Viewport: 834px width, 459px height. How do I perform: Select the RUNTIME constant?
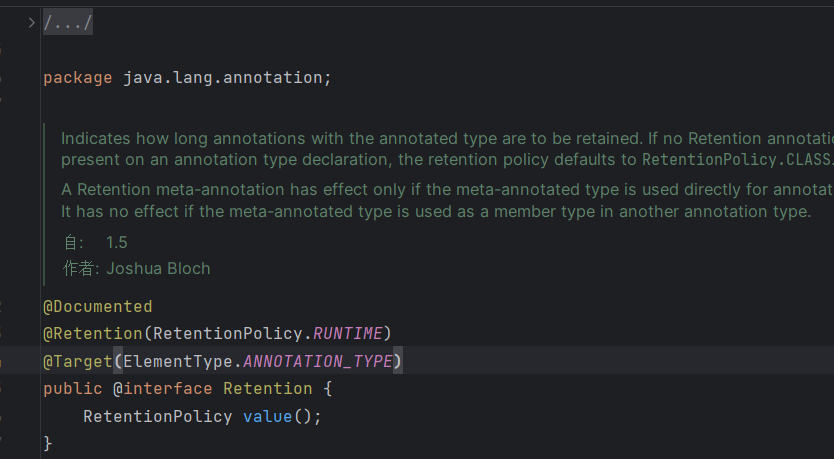point(348,333)
